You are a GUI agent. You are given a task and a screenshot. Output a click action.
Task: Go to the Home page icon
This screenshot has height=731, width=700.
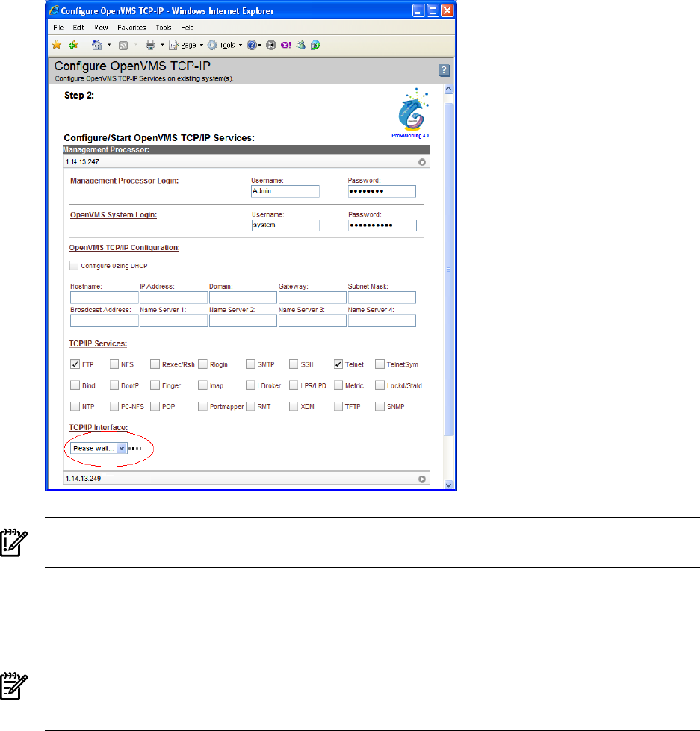[97, 45]
